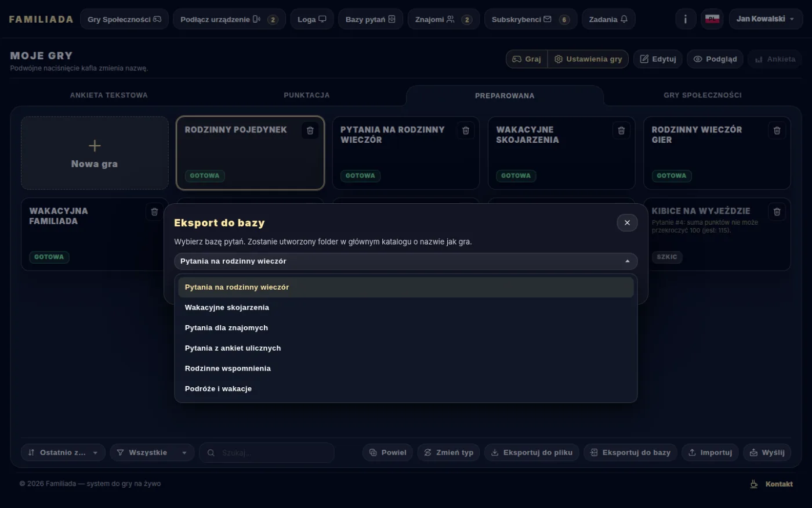Click the Powiel button

pyautogui.click(x=388, y=452)
